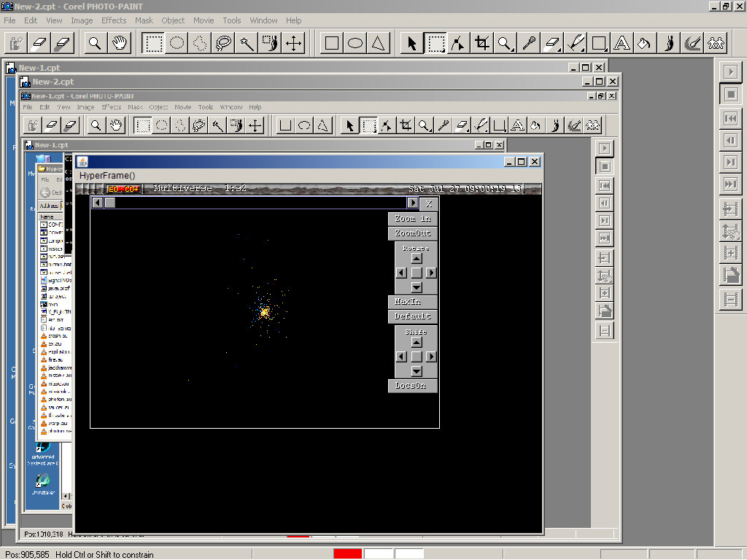
Task: Click the Default button in HyperFrame
Action: (x=413, y=316)
